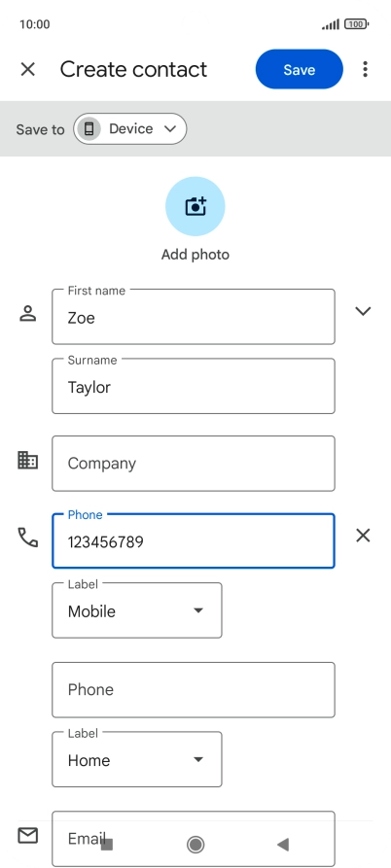The image size is (391, 868).
Task: Focus the First name field containing Zoe
Action: click(194, 317)
